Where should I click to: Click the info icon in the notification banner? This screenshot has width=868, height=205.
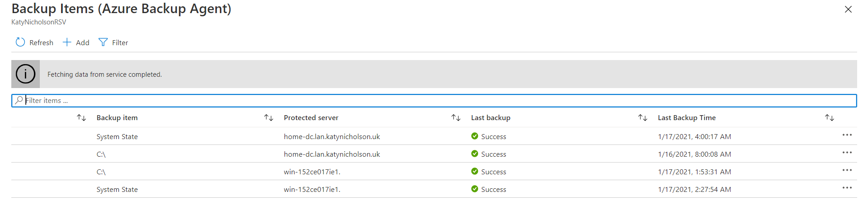[x=25, y=74]
